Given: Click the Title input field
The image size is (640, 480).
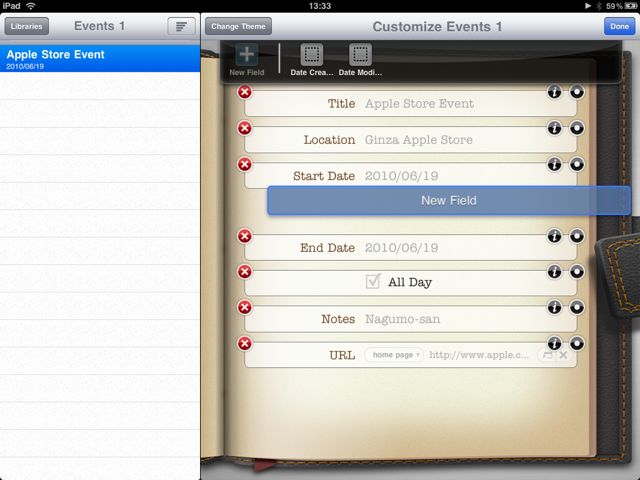Looking at the screenshot, I should pos(411,104).
